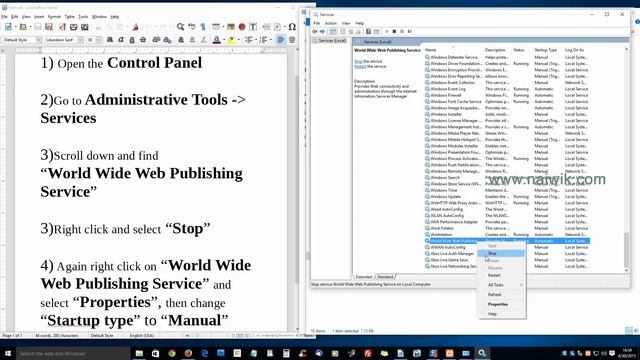
Task: Click Services Start Service play icon
Action: 387,31
